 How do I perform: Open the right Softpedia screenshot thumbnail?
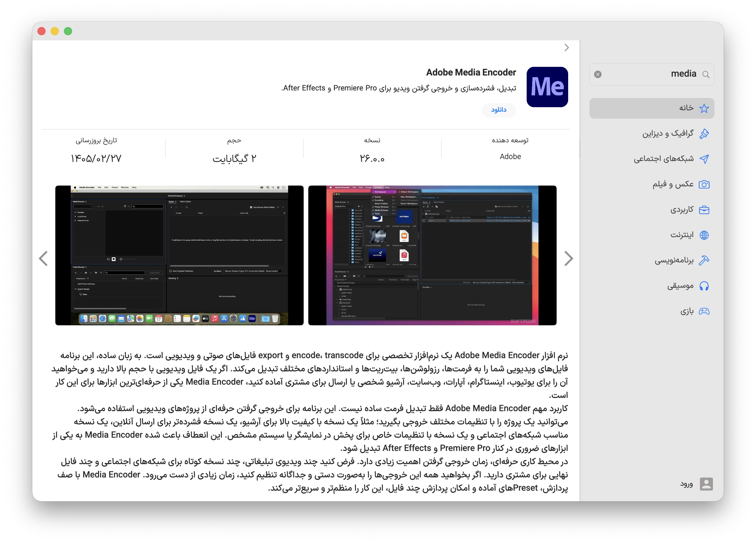click(x=432, y=255)
